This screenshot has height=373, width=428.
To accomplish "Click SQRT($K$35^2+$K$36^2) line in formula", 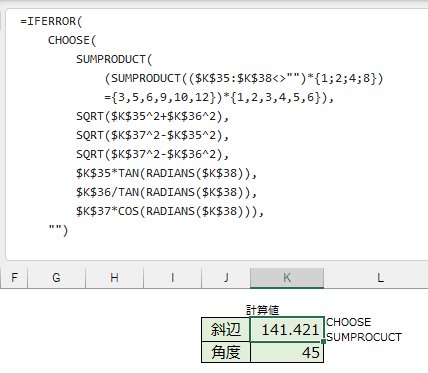I will click(x=152, y=116).
